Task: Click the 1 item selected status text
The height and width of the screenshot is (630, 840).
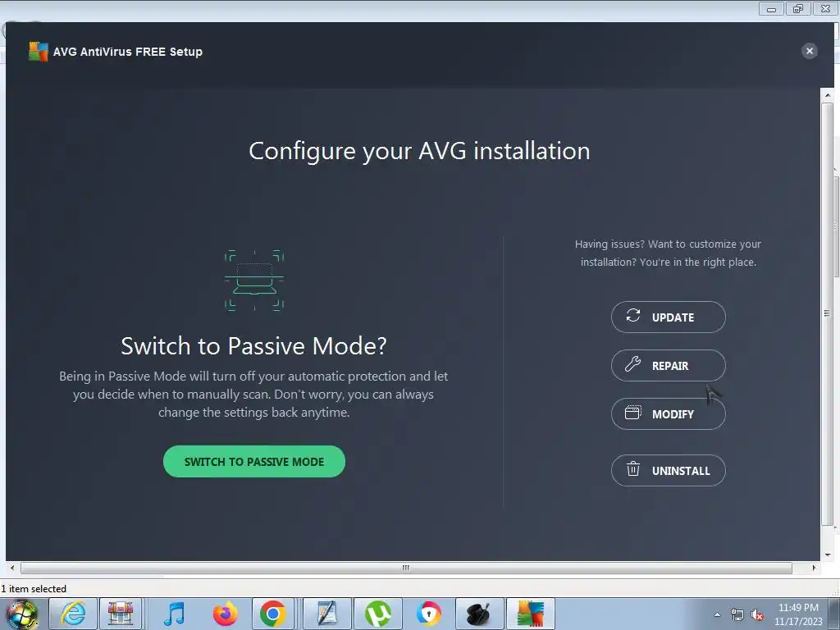Action: pyautogui.click(x=33, y=589)
